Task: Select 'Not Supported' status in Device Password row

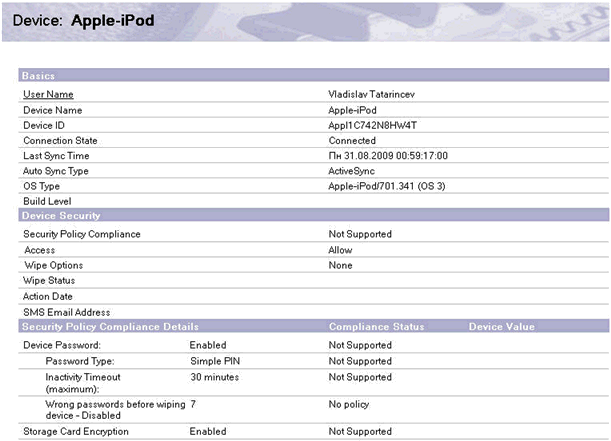Action: [x=360, y=345]
